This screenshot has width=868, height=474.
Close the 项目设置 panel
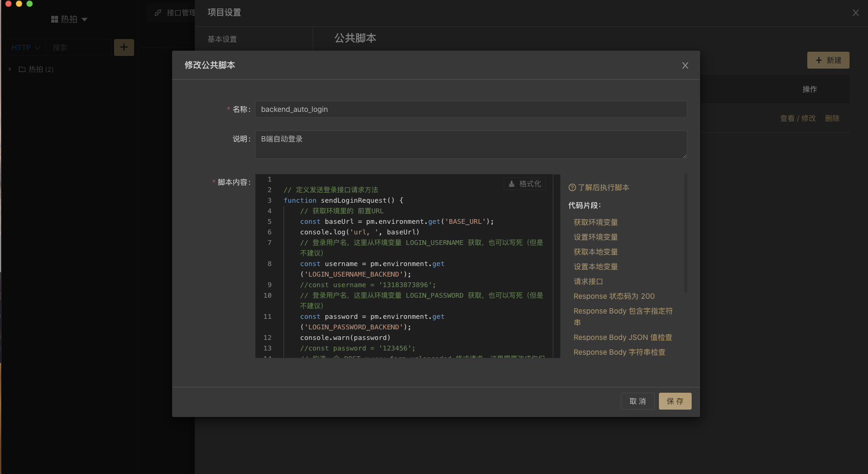coord(855,13)
